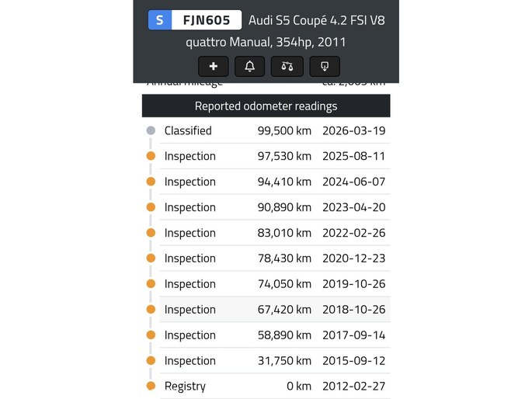Select the inspection row dated 2017-09-14
Image resolution: width=532 pixels, height=399 pixels.
point(274,335)
